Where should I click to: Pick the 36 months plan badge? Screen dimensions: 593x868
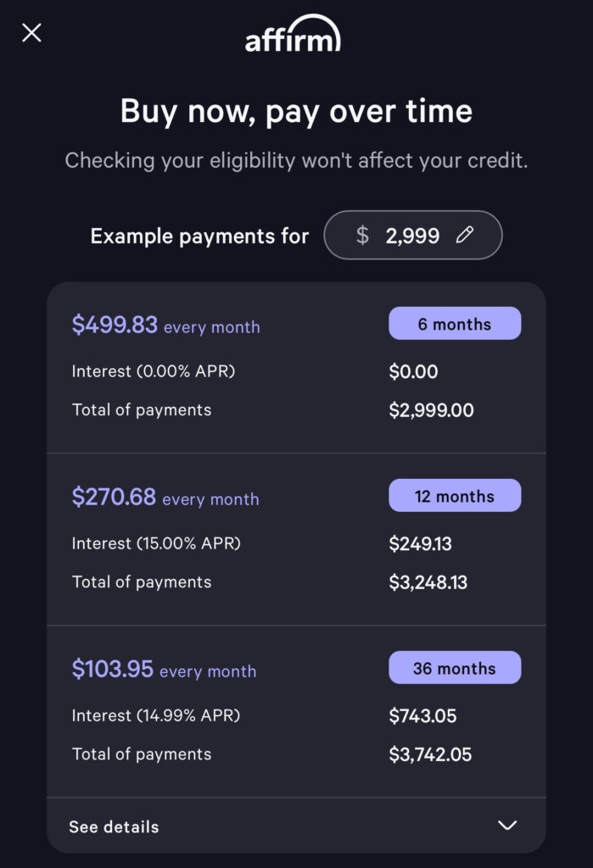pyautogui.click(x=455, y=668)
